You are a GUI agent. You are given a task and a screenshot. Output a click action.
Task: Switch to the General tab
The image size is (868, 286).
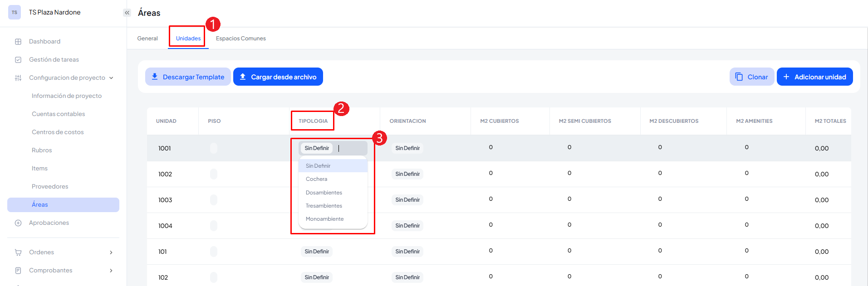click(x=147, y=39)
